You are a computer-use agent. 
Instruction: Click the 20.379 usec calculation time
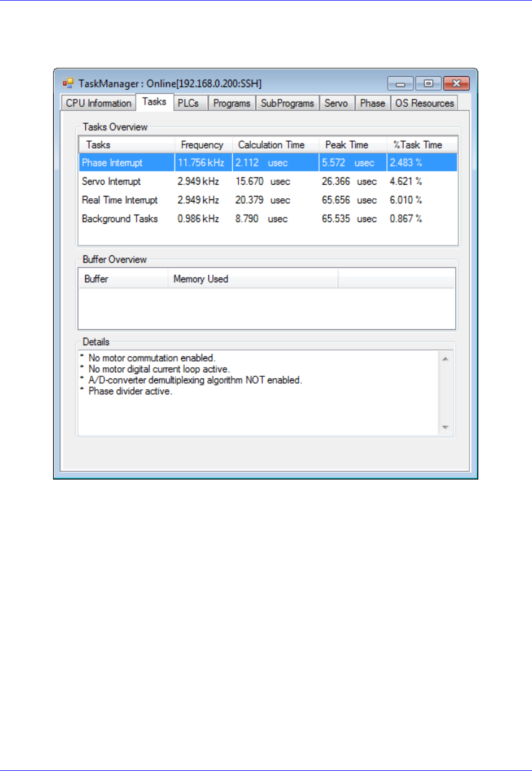[x=263, y=200]
